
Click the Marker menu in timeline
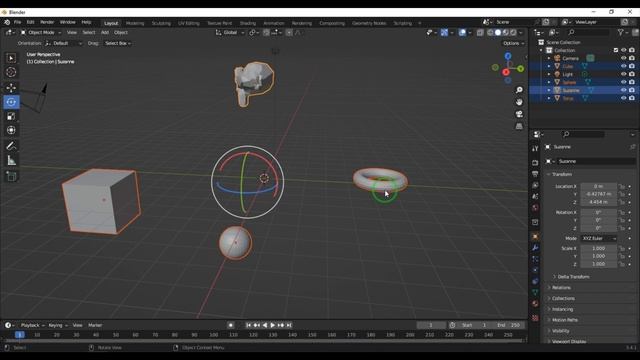95,325
